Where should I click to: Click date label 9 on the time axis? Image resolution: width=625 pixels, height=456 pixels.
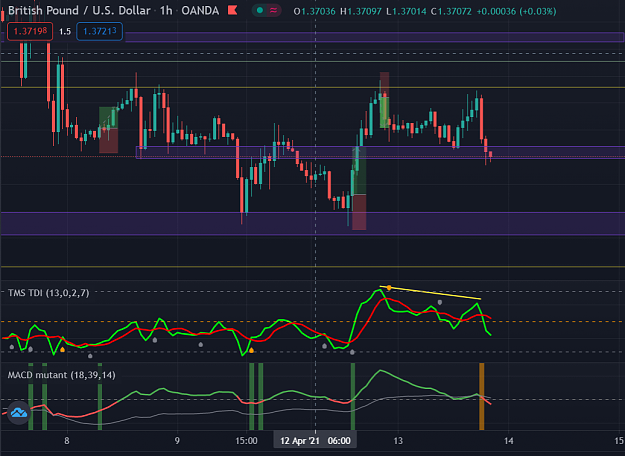[177, 441]
